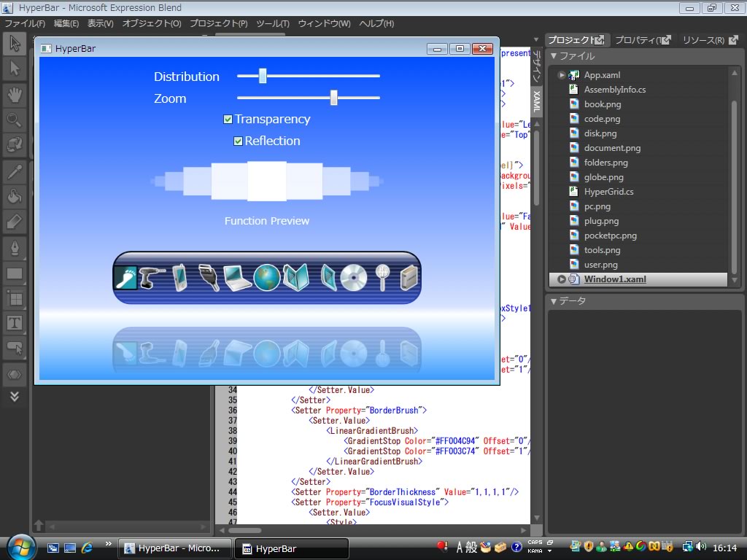Viewport: 747px width, 560px height.
Task: Choose the Zoom magnifier tool
Action: [15, 120]
